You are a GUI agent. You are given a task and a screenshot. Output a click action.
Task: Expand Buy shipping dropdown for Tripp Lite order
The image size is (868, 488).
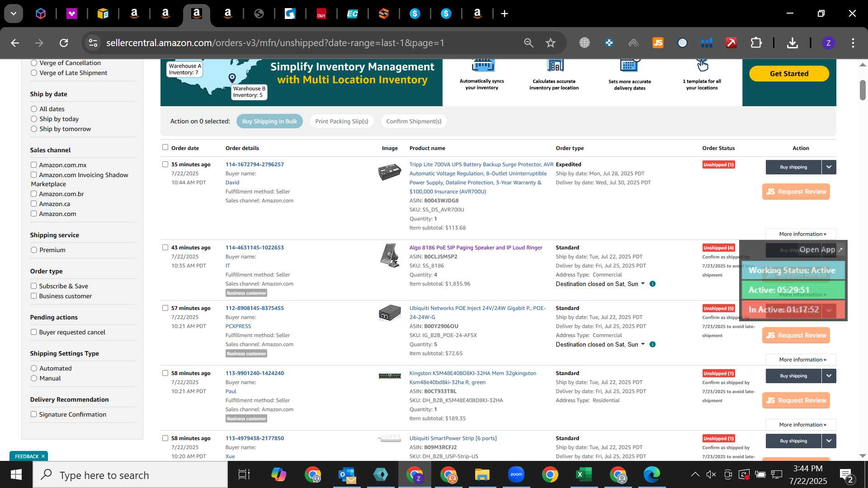tap(829, 167)
